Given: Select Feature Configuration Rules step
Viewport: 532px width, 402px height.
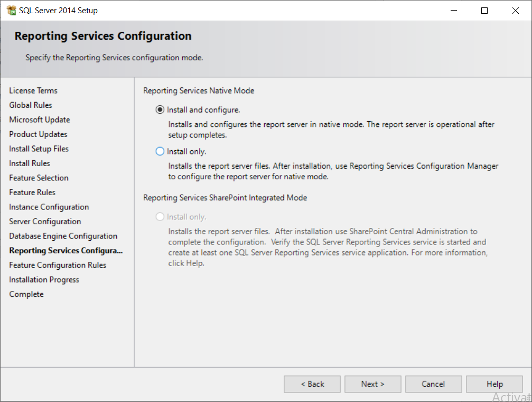Looking at the screenshot, I should click(x=58, y=265).
